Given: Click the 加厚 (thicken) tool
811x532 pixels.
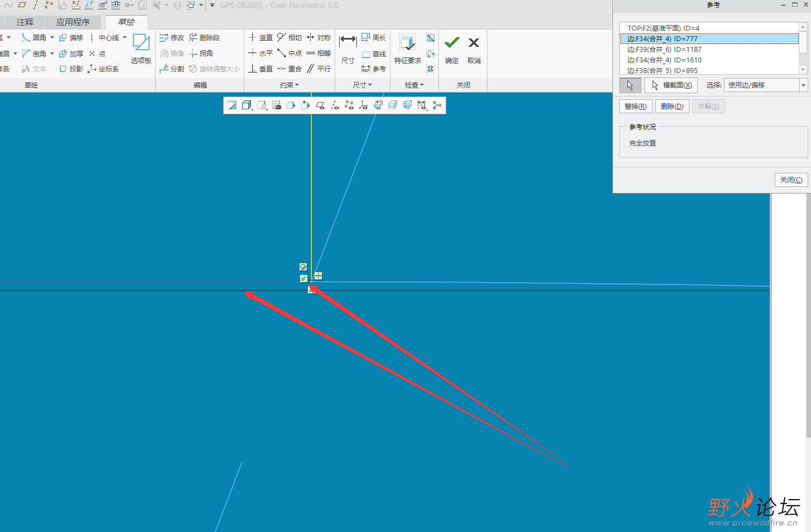Looking at the screenshot, I should 71,54.
